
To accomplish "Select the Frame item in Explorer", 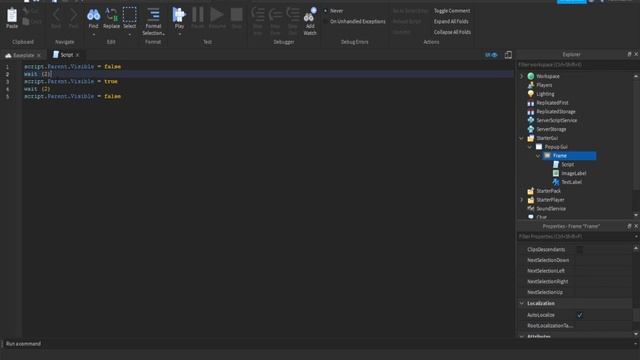I will click(x=569, y=156).
